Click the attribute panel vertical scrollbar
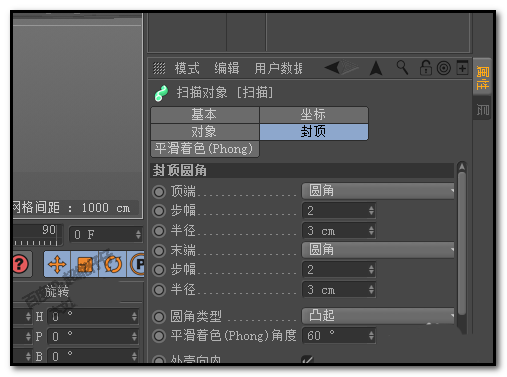The image size is (507, 377). pyautogui.click(x=462, y=243)
